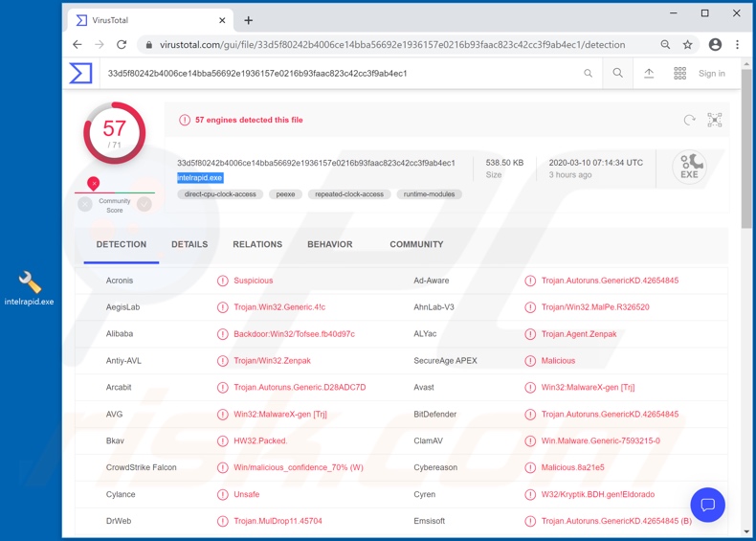Click the W32/Kryptik.BDH.gen!Eldorado result
The height and width of the screenshot is (541, 756).
click(598, 495)
